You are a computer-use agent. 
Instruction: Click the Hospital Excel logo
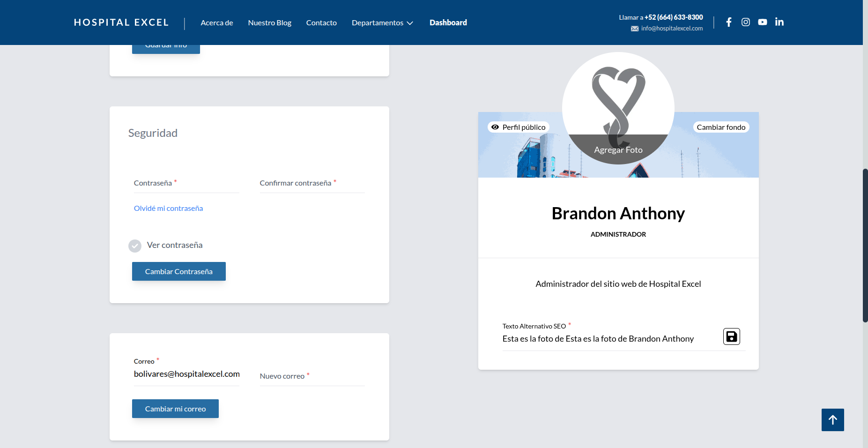click(x=121, y=22)
